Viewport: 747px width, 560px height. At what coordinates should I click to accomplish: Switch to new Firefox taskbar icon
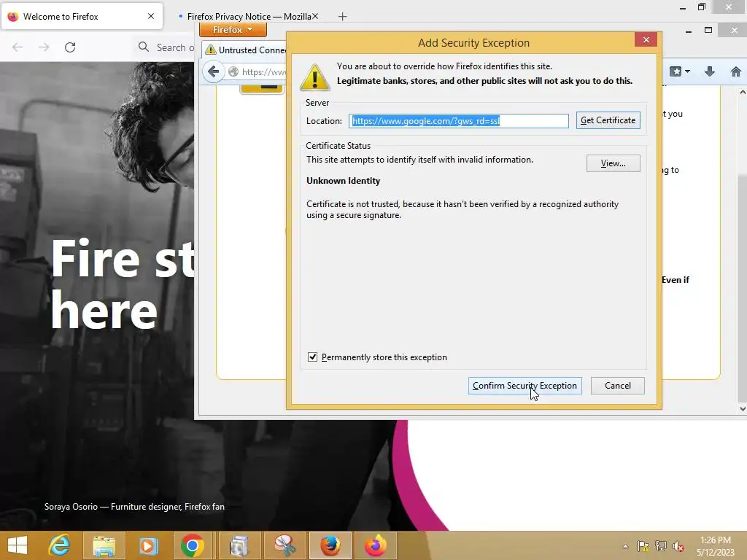[376, 545]
